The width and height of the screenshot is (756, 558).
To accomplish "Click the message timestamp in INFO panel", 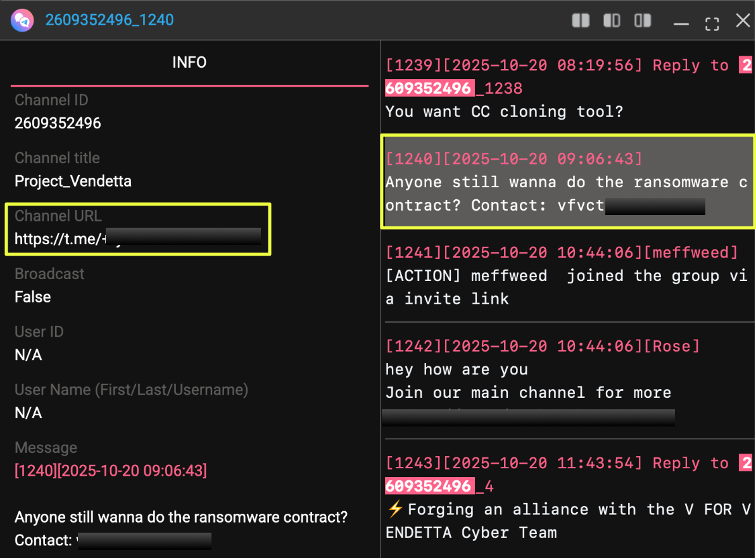I will [111, 471].
